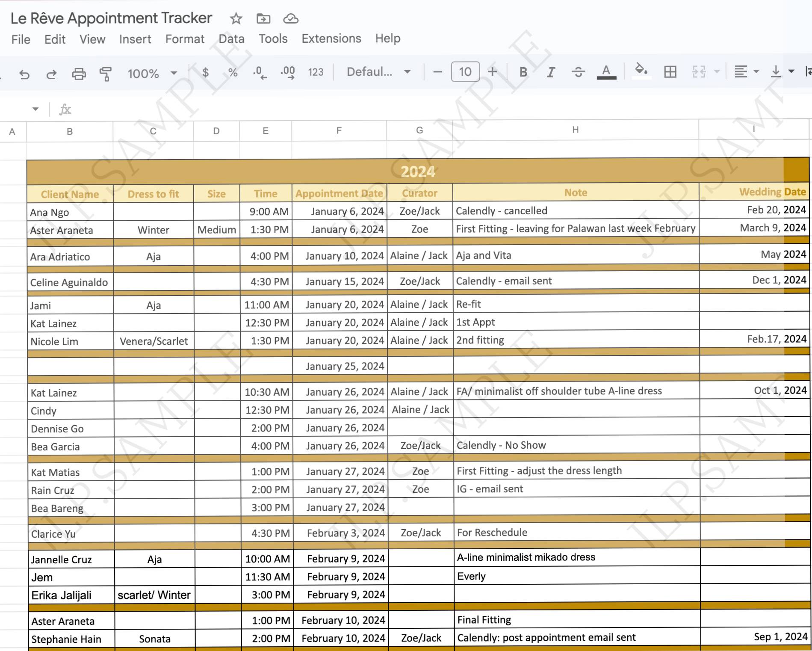Select the 2024 merged header cell
Screen dimensions: 812x651
[x=418, y=172]
